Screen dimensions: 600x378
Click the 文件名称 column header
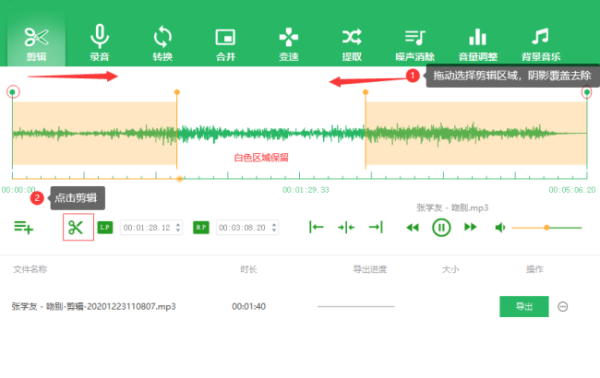pyautogui.click(x=30, y=269)
